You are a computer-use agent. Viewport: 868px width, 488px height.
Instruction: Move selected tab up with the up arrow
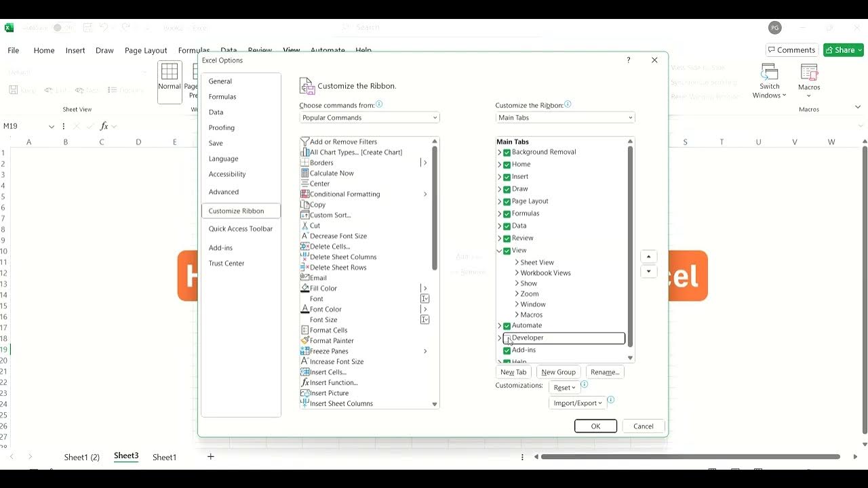(x=649, y=257)
